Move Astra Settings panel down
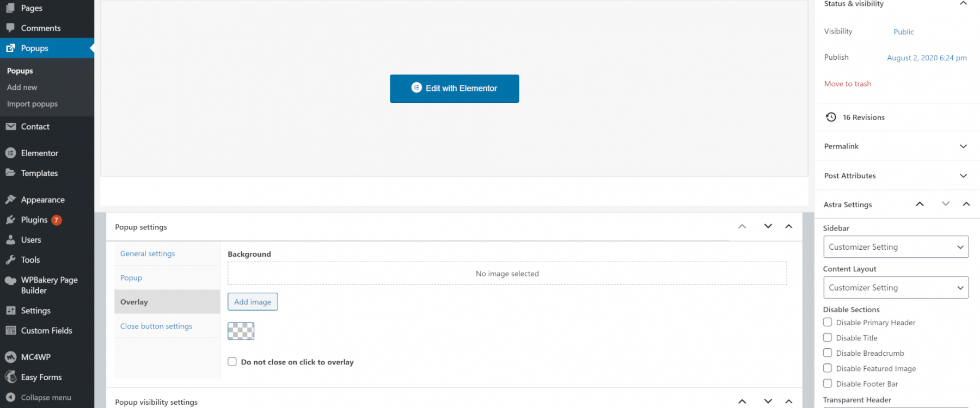Screen dimensions: 980x408 (945, 204)
